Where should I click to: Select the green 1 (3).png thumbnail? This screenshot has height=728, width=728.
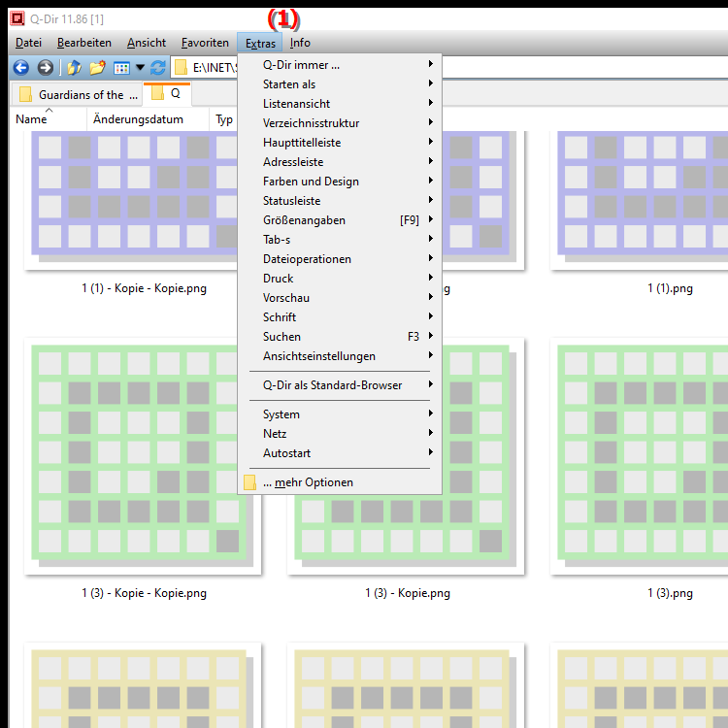(x=640, y=456)
